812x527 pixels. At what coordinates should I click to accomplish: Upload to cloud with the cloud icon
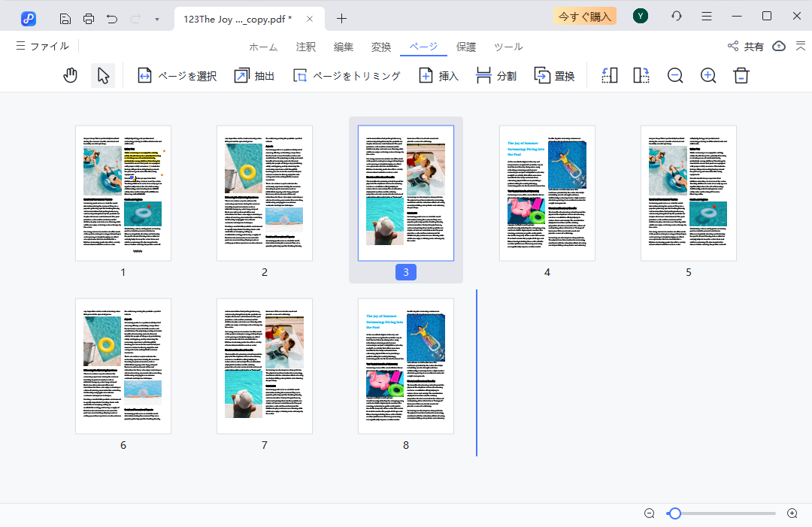(779, 46)
